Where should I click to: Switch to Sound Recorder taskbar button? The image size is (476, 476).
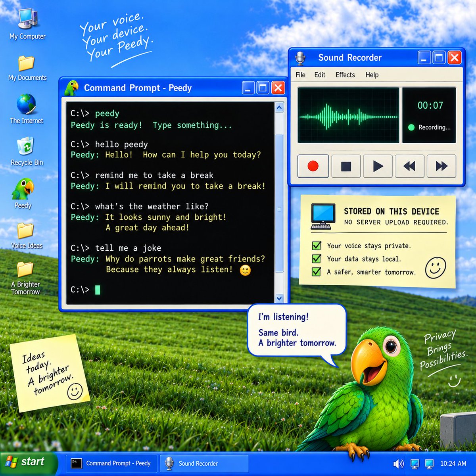click(x=204, y=463)
